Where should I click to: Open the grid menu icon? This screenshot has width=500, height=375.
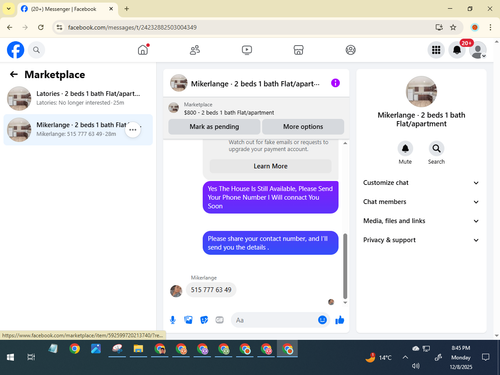[x=436, y=50]
